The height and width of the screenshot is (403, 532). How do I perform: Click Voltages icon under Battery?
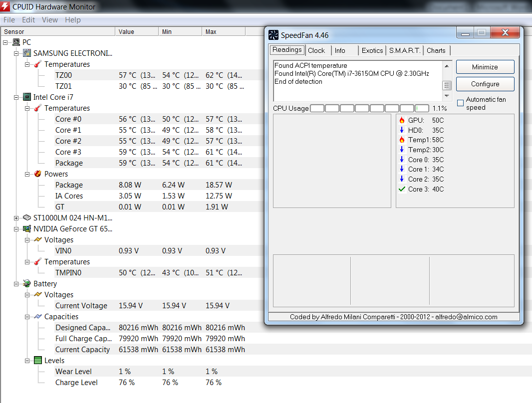37,295
